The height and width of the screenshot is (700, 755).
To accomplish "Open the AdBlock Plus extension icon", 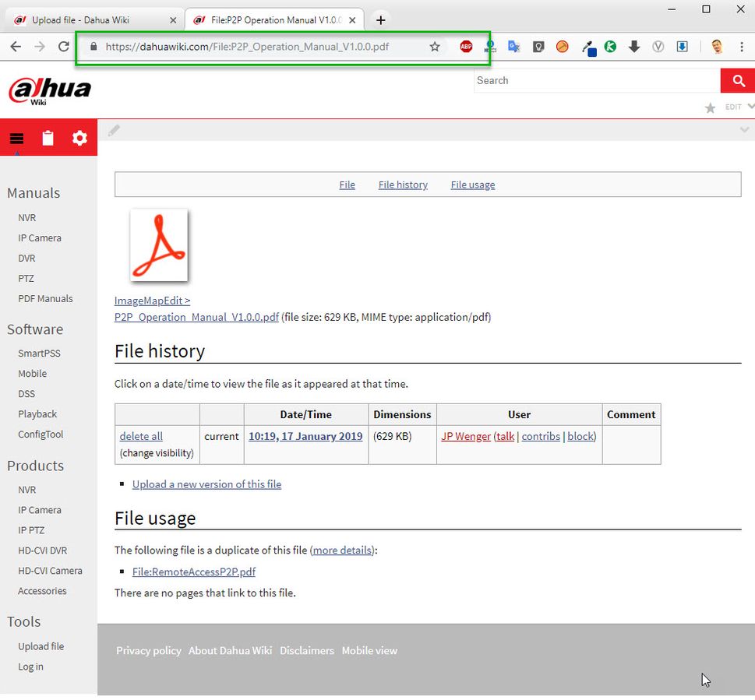I will click(466, 47).
